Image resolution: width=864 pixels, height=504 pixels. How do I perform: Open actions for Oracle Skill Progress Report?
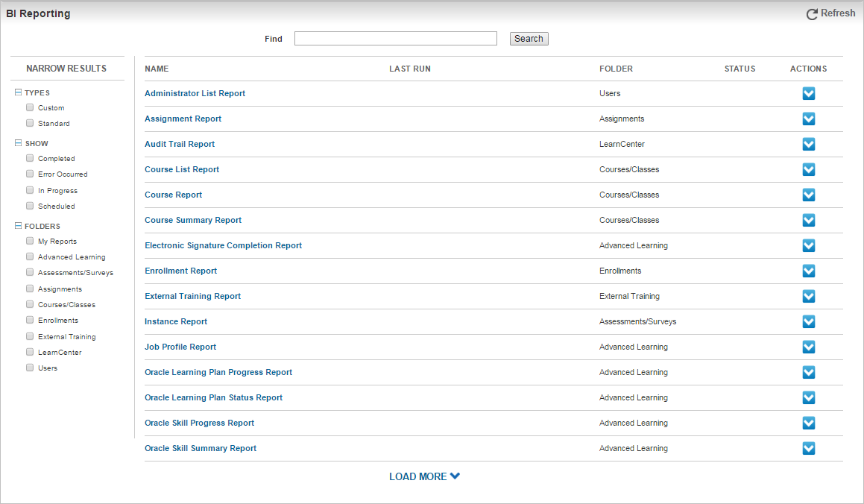[808, 423]
